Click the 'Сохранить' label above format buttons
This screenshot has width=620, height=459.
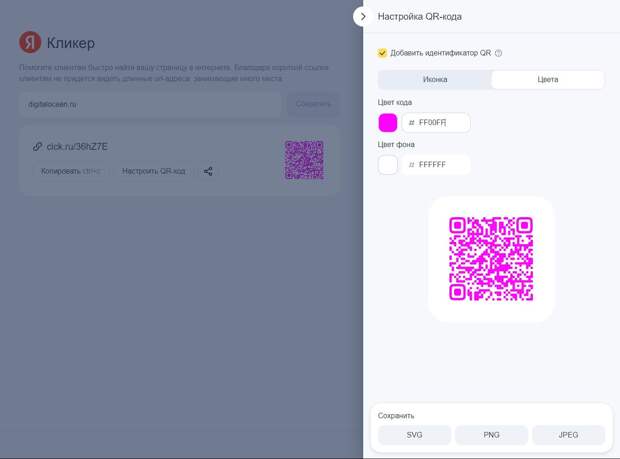click(396, 416)
